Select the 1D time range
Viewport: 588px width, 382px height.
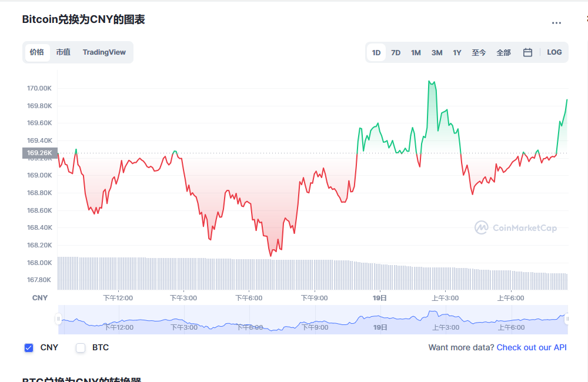pos(376,52)
